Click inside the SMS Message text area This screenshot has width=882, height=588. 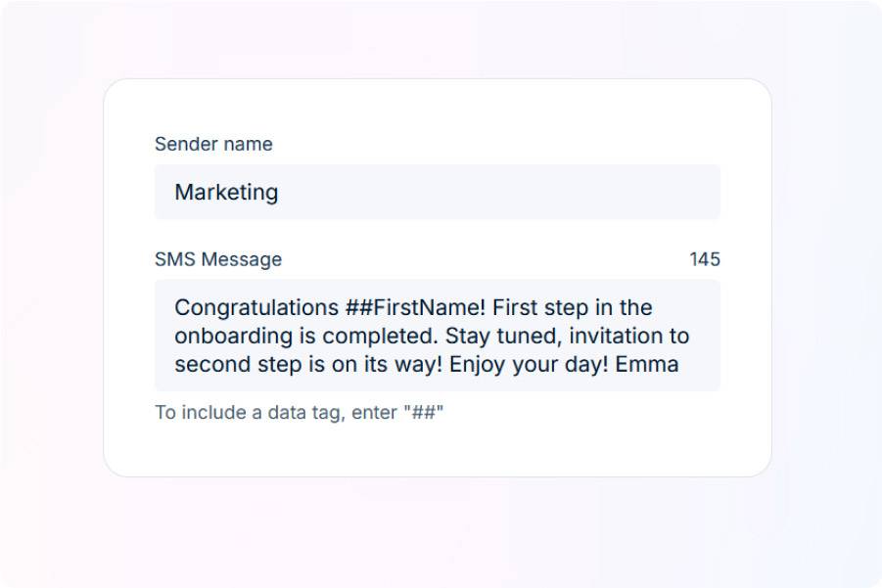(x=437, y=336)
